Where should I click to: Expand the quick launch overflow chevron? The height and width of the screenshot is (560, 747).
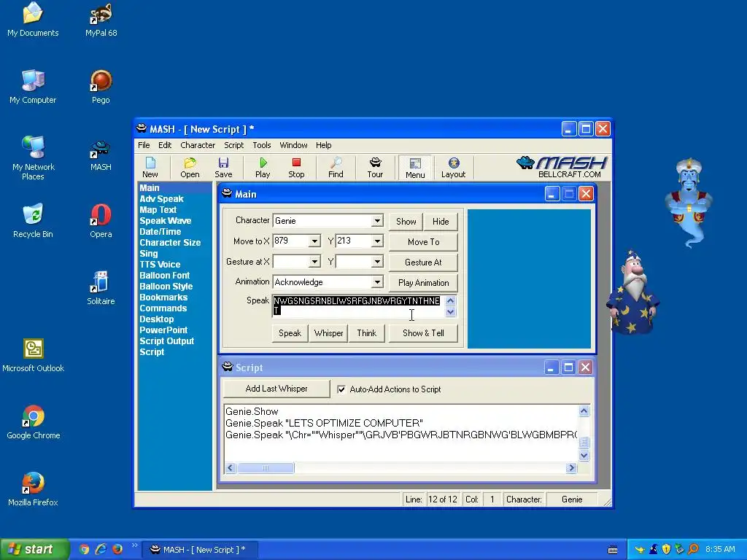coord(134,545)
